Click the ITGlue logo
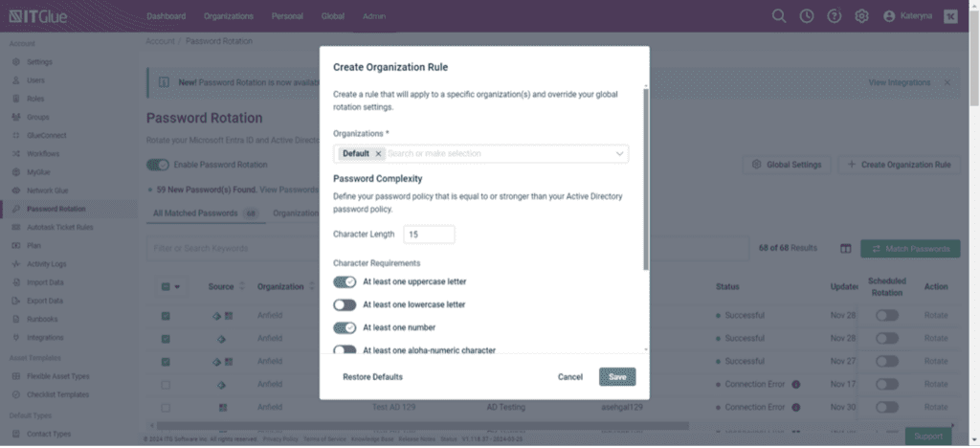980x448 pixels. 43,16
